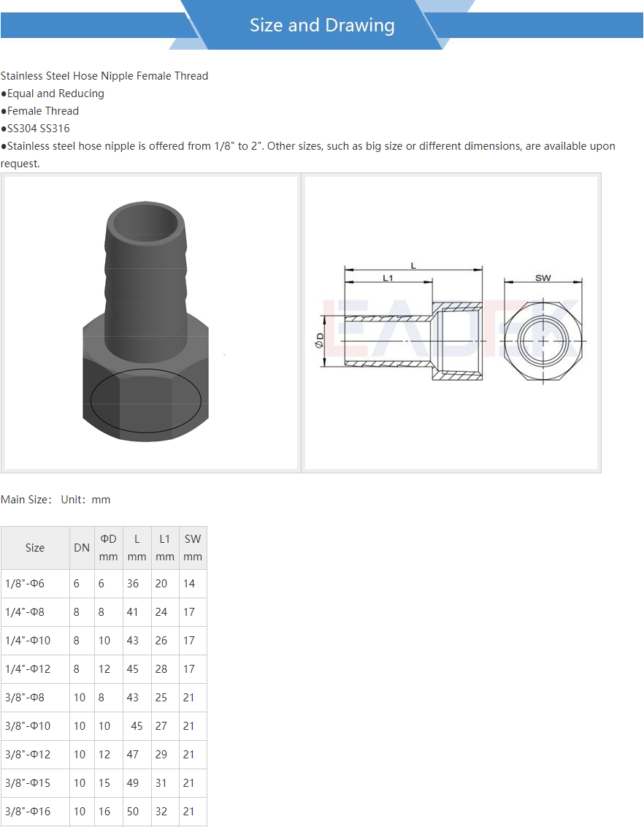Select the 1/4"-Φ12 size cell
Viewport: 644px width, 827px height.
coord(35,668)
